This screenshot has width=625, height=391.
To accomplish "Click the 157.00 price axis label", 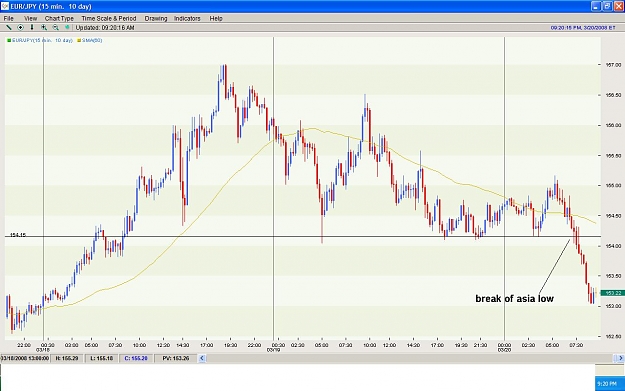I will coord(613,65).
